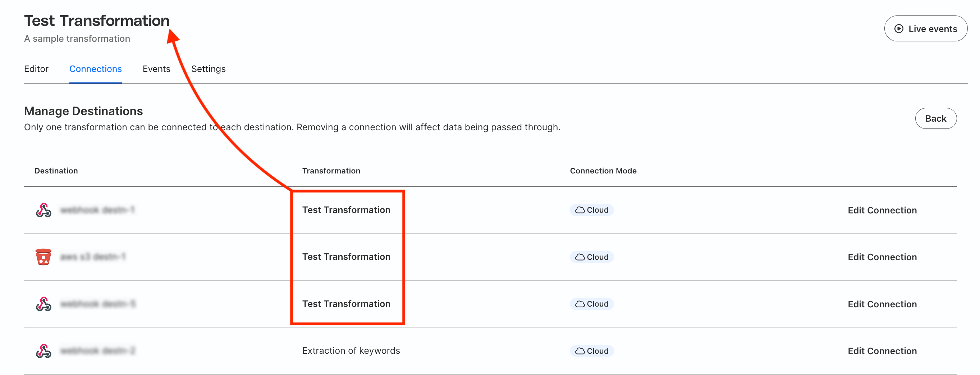Edit Connection for the first webhook destination
This screenshot has width=980, height=375.
882,211
